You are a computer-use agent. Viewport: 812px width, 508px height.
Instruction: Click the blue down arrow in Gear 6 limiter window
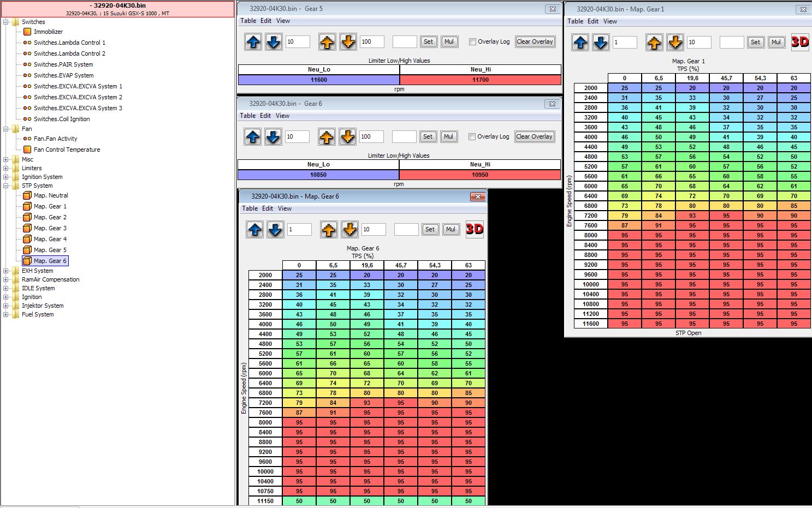point(273,137)
